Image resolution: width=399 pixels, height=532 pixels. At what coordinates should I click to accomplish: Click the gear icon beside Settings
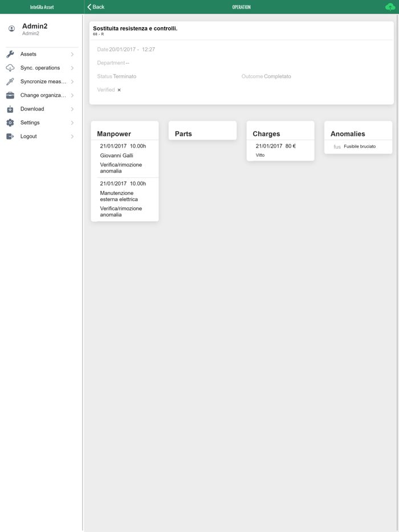pyautogui.click(x=10, y=122)
